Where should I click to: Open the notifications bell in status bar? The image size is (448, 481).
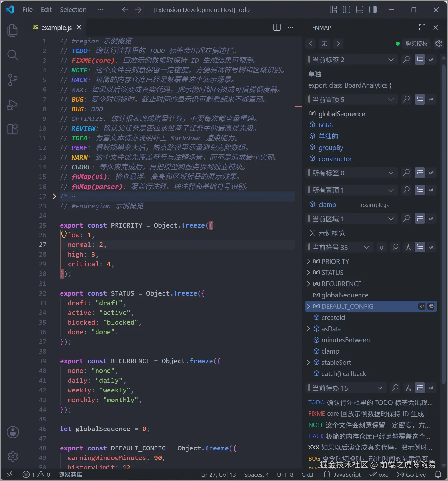tap(438, 475)
